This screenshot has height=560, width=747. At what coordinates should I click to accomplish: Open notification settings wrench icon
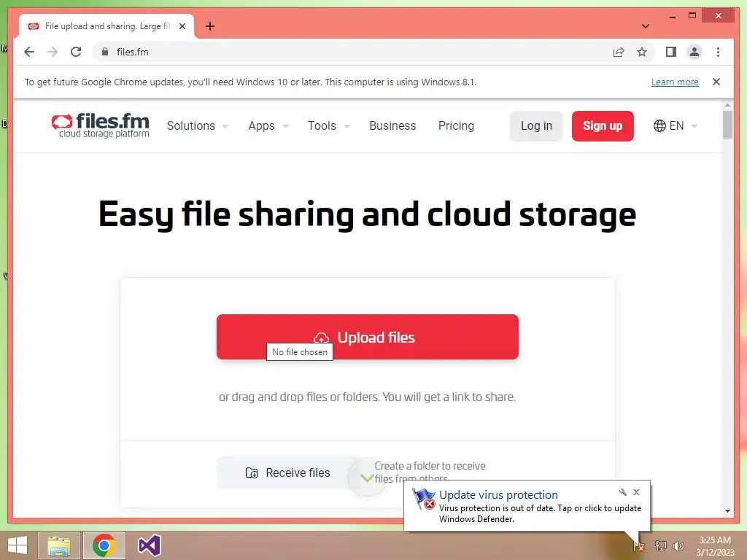[x=623, y=492]
